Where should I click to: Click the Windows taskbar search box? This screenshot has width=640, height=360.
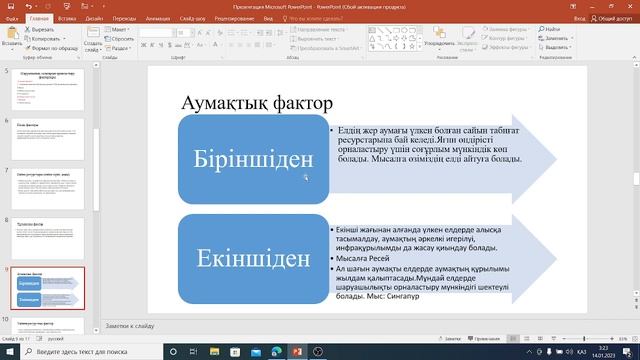[x=91, y=351]
